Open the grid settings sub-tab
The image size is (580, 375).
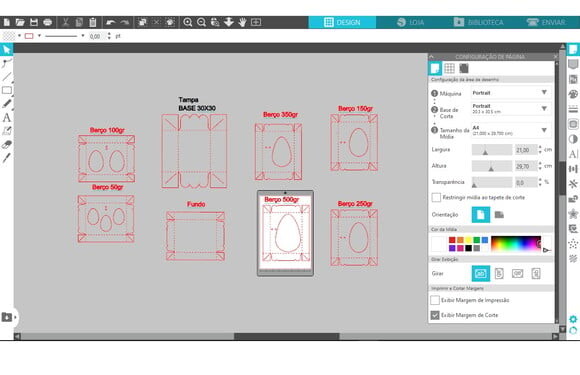coord(449,68)
